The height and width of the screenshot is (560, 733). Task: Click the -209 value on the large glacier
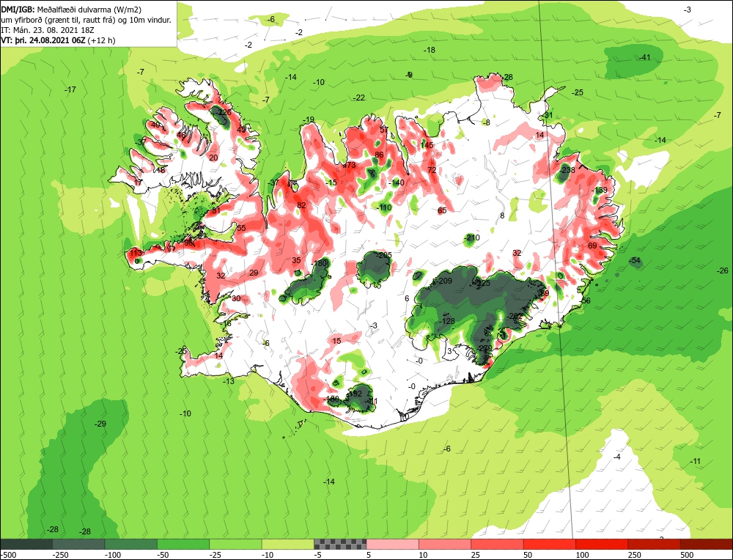pyautogui.click(x=444, y=281)
